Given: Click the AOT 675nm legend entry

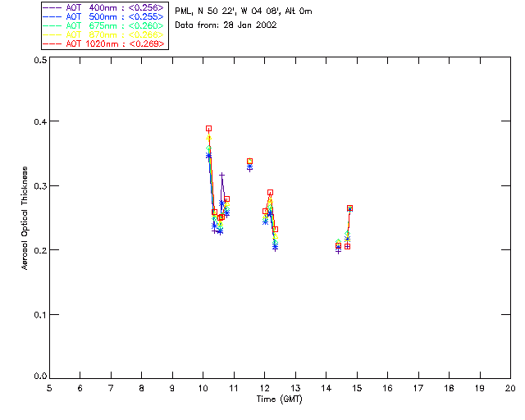Looking at the screenshot, I should [x=103, y=25].
